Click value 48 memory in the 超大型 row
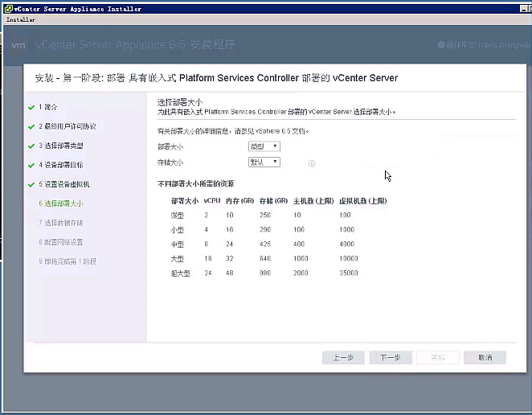The image size is (532, 415). point(230,273)
